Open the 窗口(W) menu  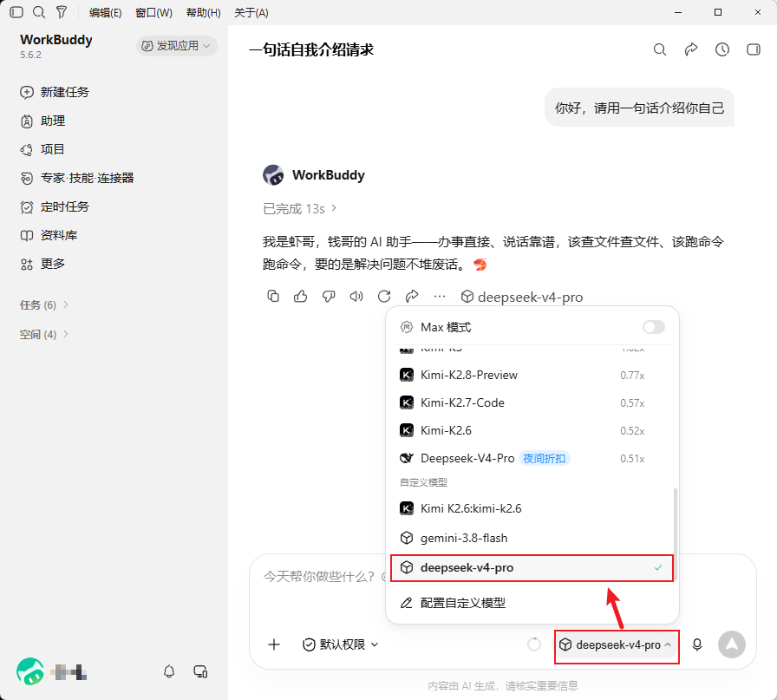click(x=153, y=13)
